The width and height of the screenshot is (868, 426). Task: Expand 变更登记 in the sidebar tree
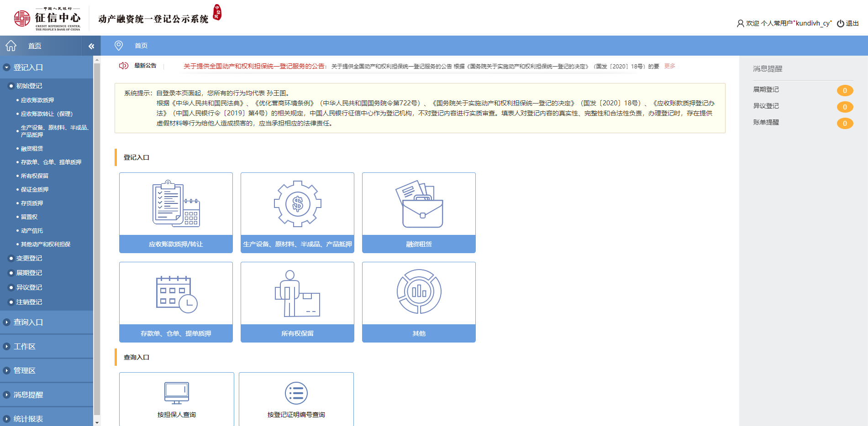tap(11, 258)
